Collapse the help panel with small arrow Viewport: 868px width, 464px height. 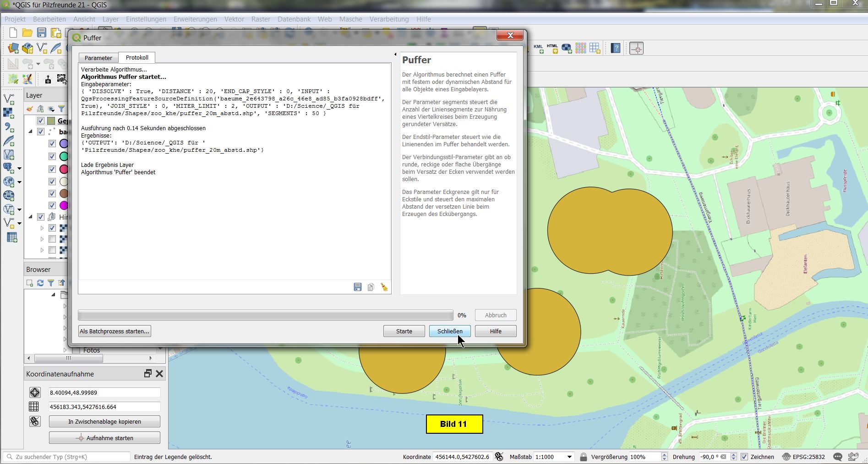tap(395, 55)
